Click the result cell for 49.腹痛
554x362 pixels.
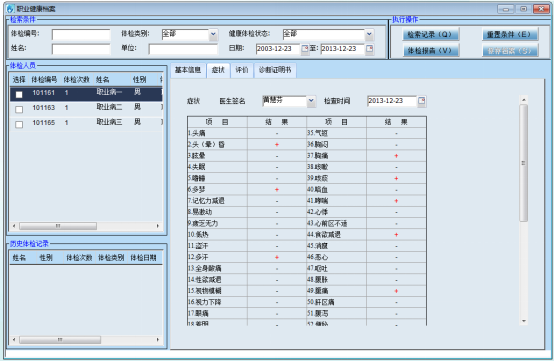click(x=396, y=291)
